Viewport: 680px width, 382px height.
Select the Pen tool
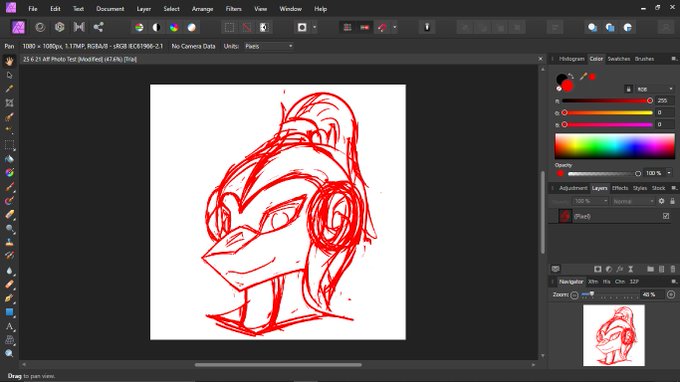coord(9,298)
